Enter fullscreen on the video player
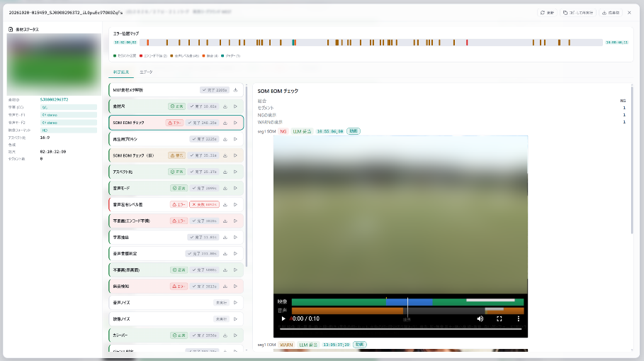The image size is (644, 361). click(499, 318)
